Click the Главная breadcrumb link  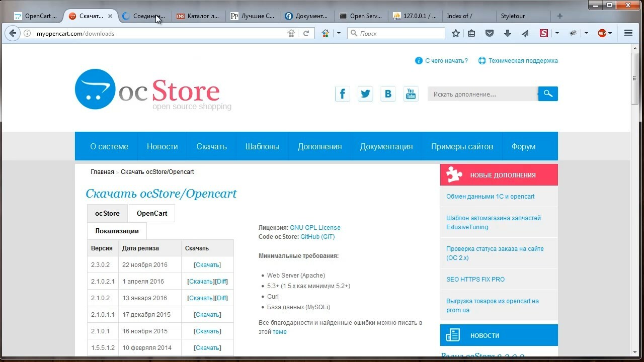[x=102, y=172]
